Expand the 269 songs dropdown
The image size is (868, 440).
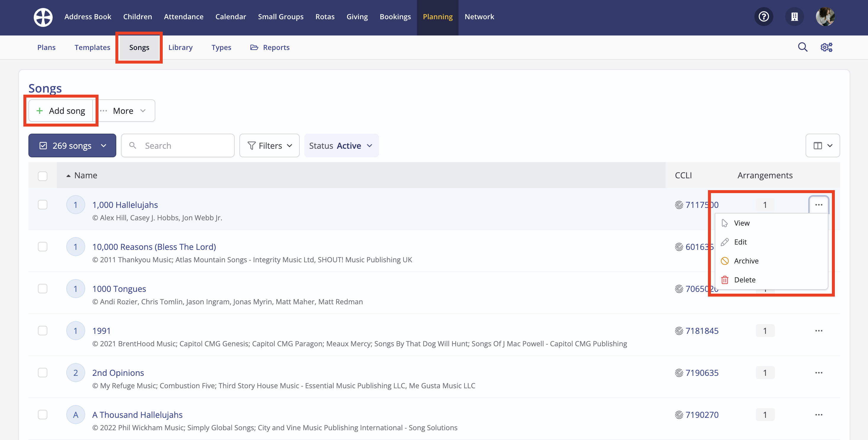point(72,145)
